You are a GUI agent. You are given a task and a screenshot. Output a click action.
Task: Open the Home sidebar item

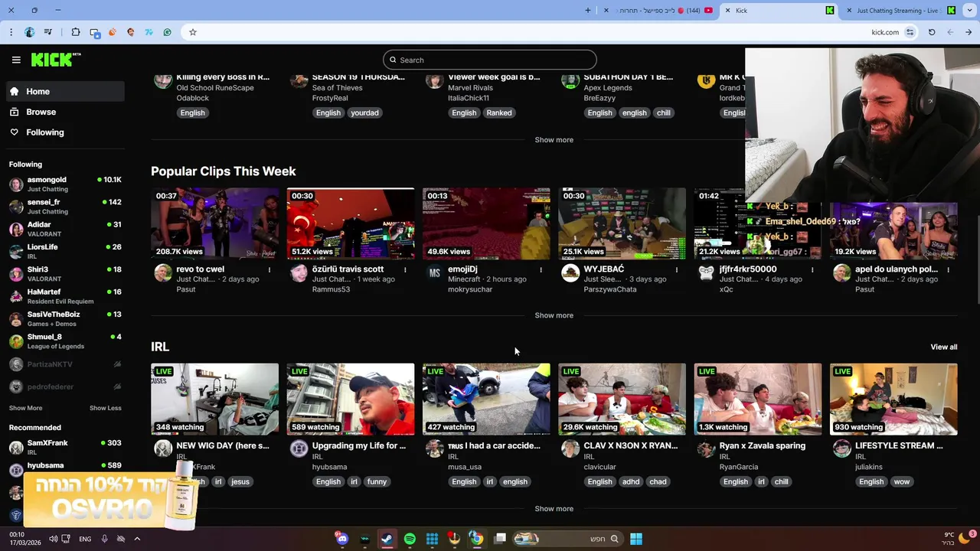(65, 91)
